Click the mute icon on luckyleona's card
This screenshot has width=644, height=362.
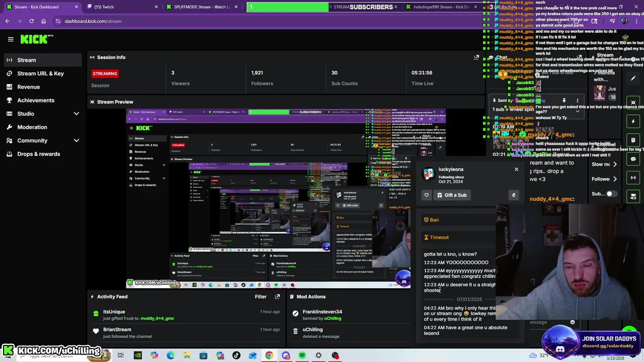click(x=513, y=195)
